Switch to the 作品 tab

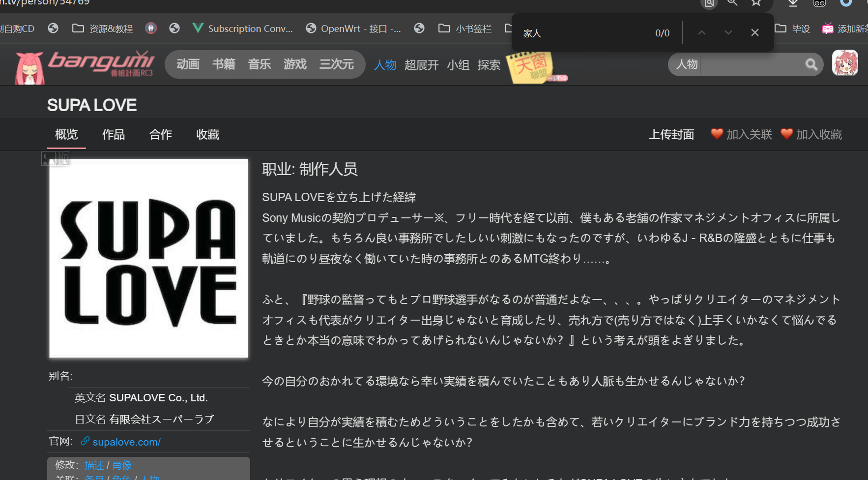pos(114,134)
